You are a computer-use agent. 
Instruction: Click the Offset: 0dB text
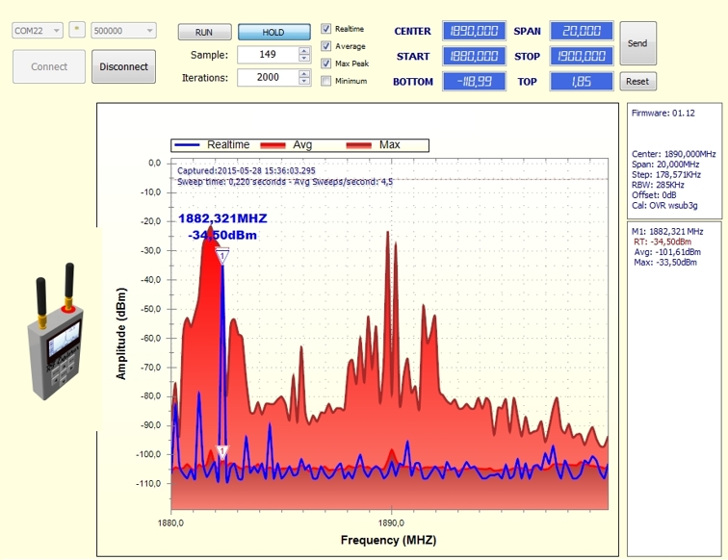pyautogui.click(x=654, y=195)
